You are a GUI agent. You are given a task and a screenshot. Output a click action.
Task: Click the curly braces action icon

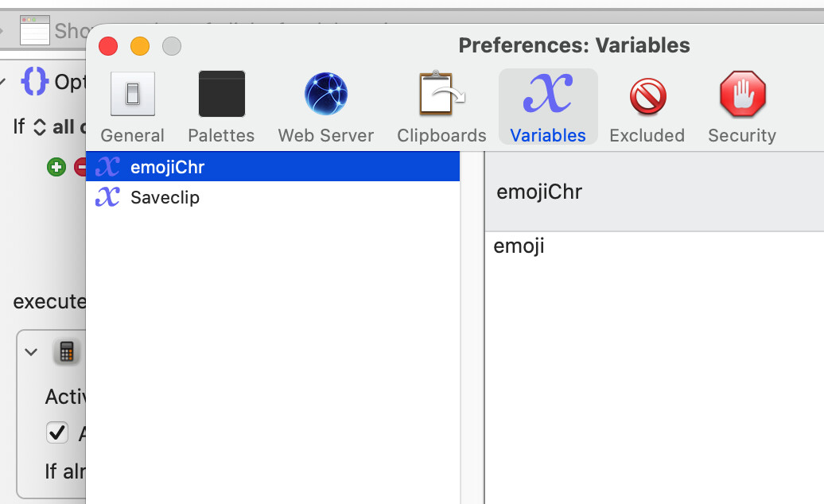(36, 81)
